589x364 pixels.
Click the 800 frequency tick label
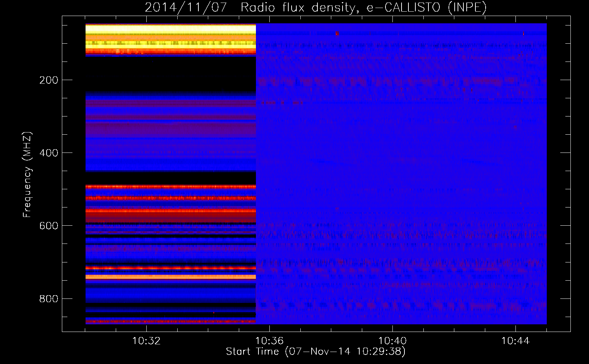(49, 298)
